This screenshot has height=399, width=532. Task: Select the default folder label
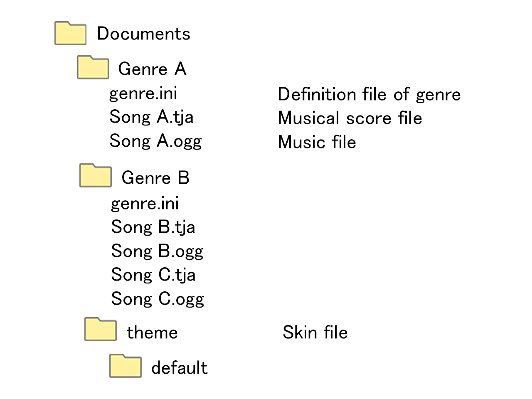[x=179, y=368]
